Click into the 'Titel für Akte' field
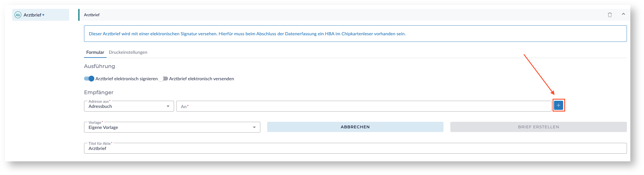644x175 pixels. point(355,149)
